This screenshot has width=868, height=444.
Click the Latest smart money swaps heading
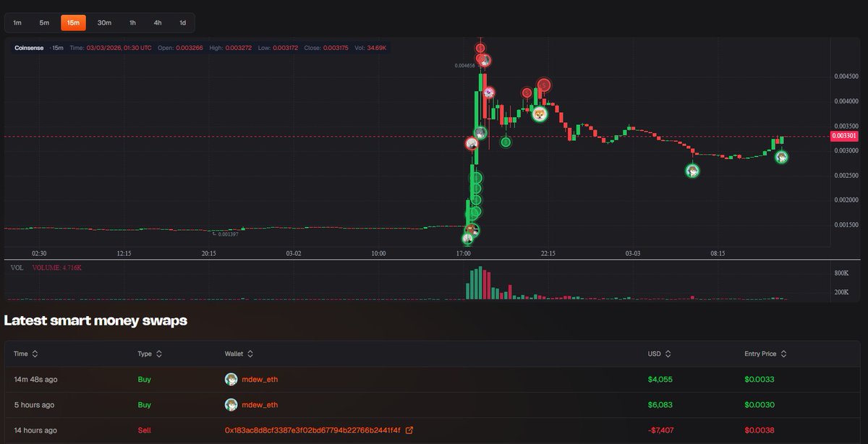[95, 320]
